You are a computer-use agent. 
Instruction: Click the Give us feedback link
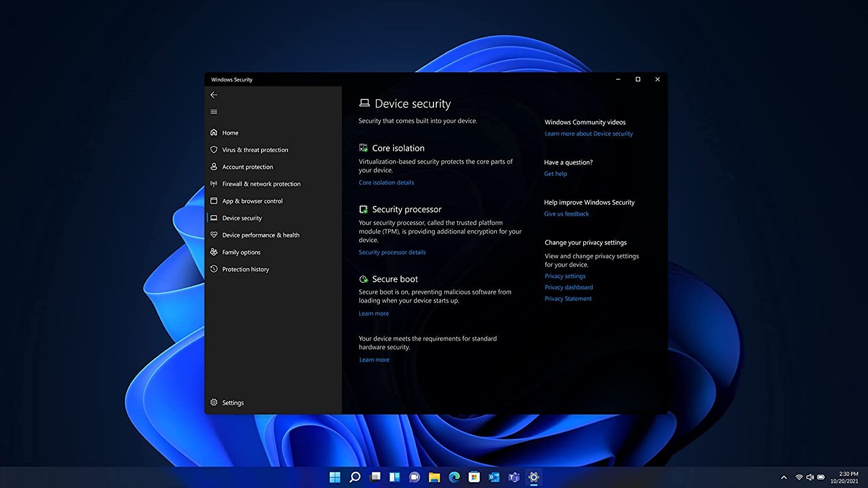pyautogui.click(x=566, y=213)
